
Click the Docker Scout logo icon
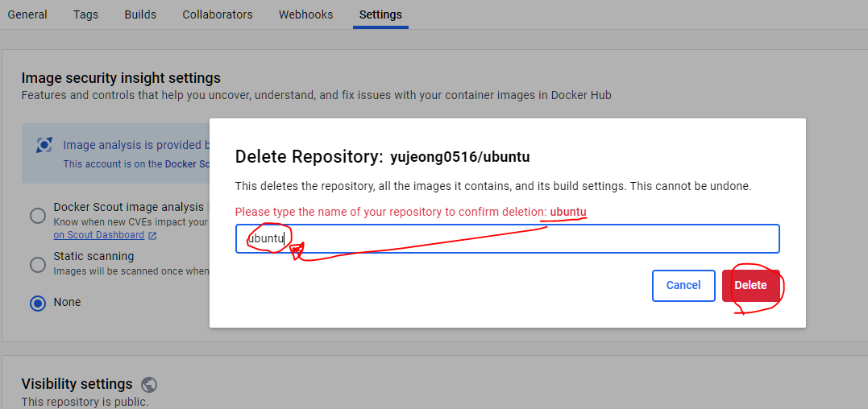point(44,146)
